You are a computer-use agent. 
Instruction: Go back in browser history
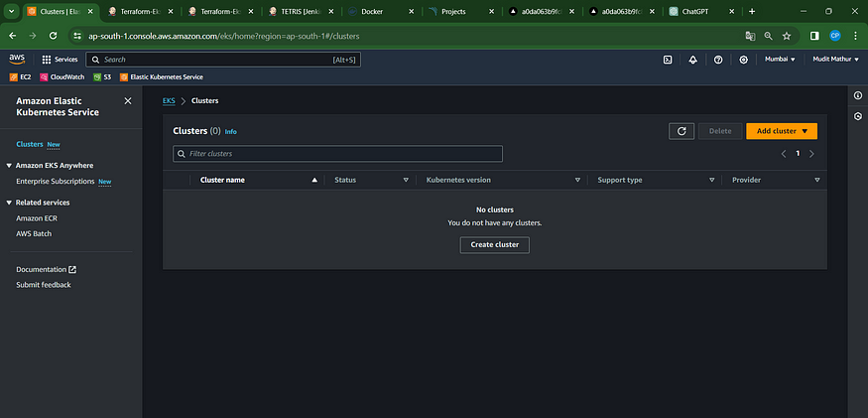pos(13,36)
